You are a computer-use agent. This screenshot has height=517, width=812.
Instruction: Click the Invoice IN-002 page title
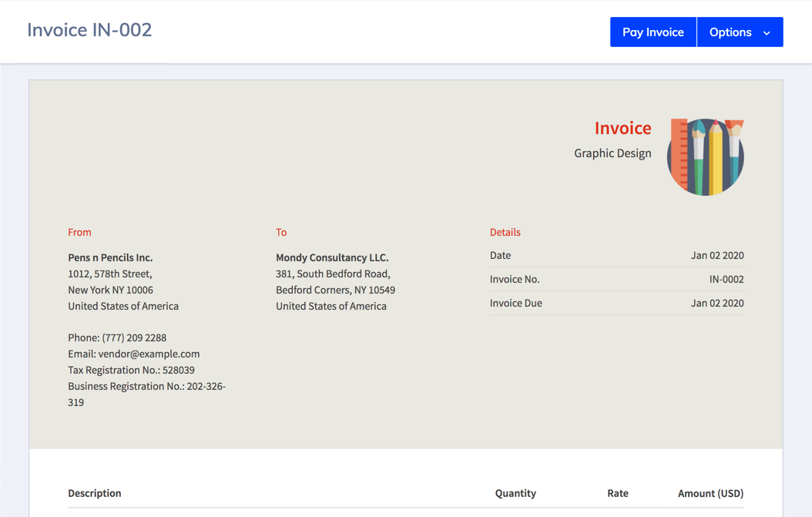click(89, 30)
